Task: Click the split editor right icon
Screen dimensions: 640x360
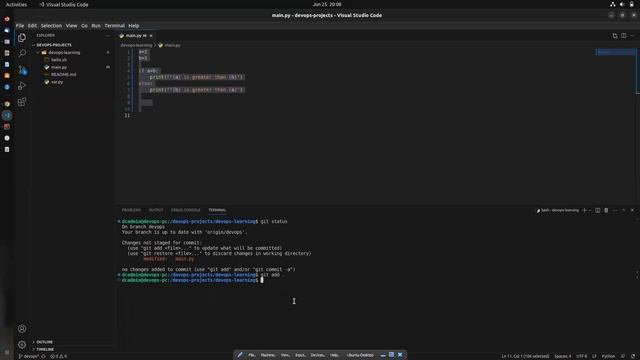Action: pos(624,36)
